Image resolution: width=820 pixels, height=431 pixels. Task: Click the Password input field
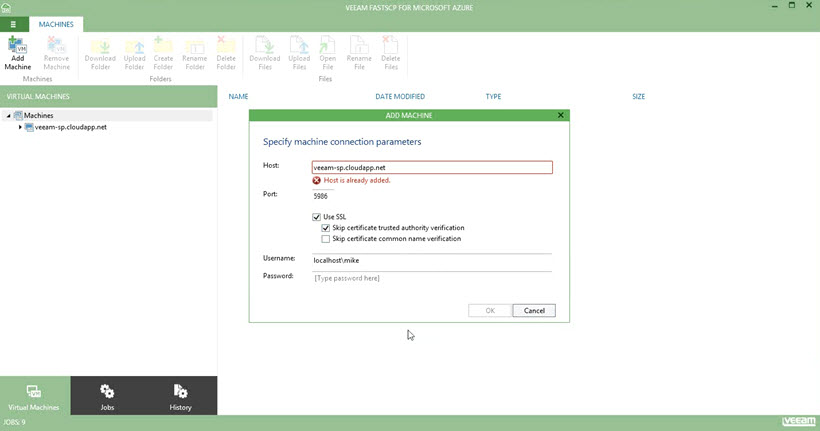[x=430, y=277]
